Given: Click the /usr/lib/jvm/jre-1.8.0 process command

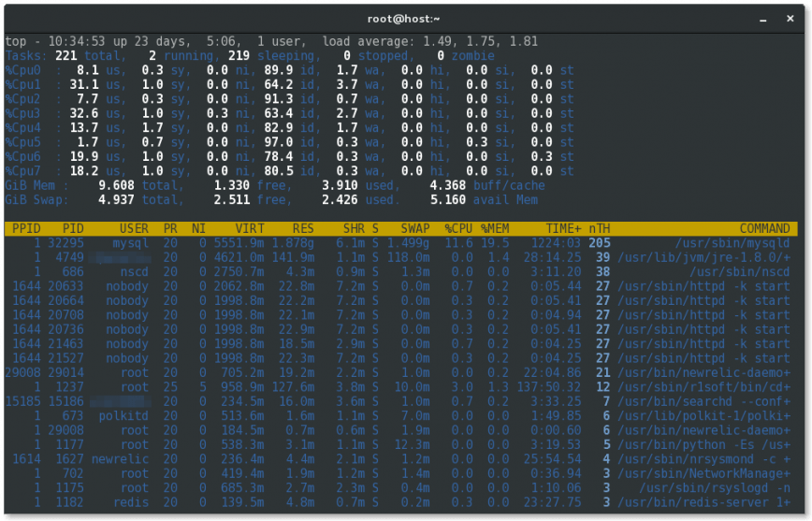Looking at the screenshot, I should click(703, 257).
